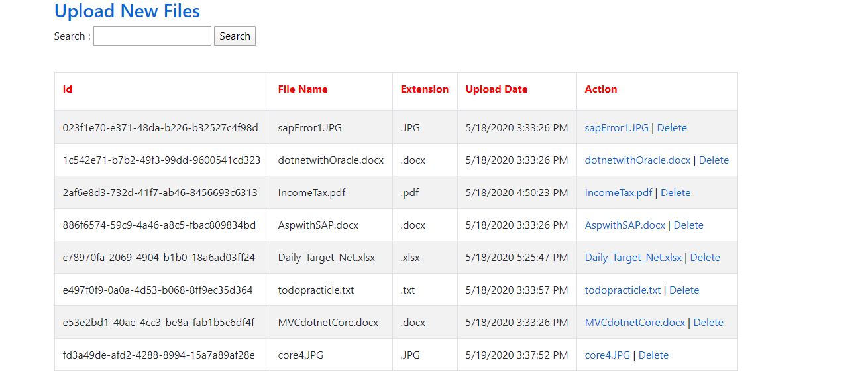Delete the sapError1.JPG file
868x387 pixels.
coord(672,127)
